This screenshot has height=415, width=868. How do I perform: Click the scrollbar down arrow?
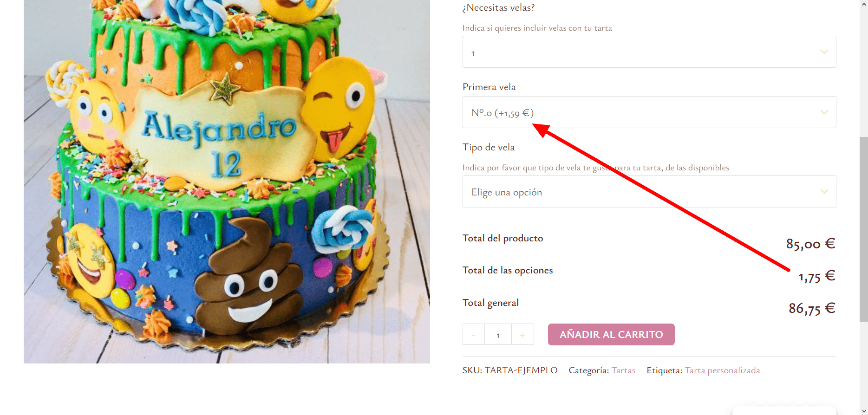tap(863, 411)
